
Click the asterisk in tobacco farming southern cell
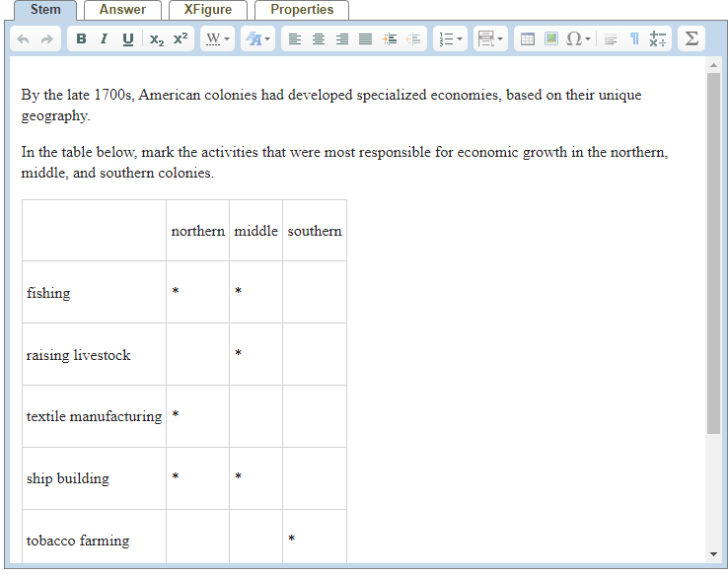click(x=292, y=539)
